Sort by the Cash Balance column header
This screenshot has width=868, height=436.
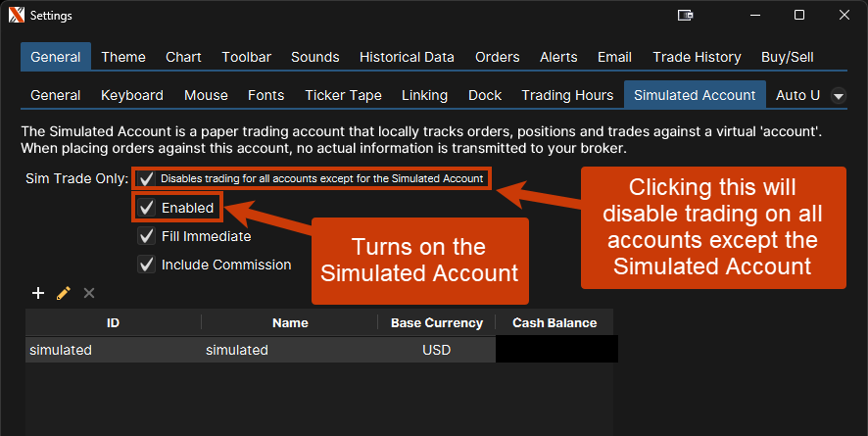pyautogui.click(x=555, y=322)
